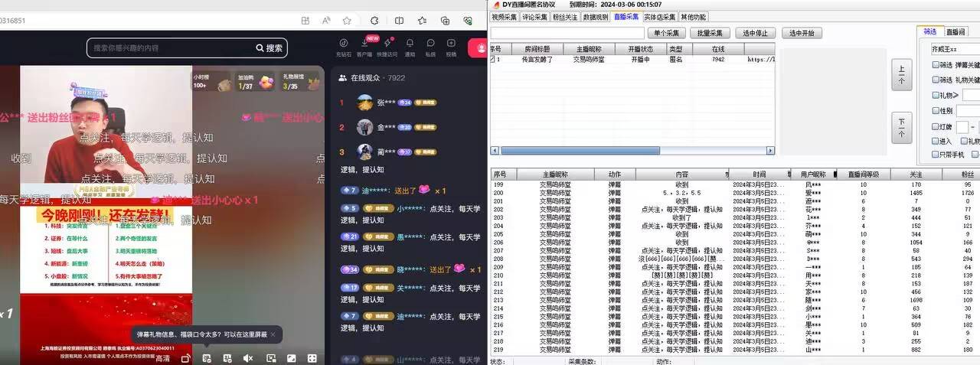Screen dimensions: 980x365
Task: Click the 时间 column header to sort
Action: pyautogui.click(x=758, y=174)
